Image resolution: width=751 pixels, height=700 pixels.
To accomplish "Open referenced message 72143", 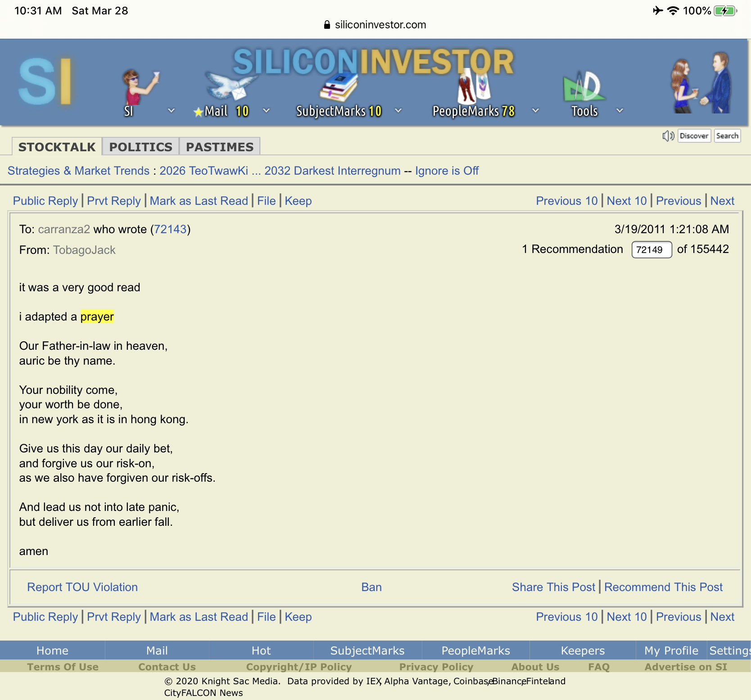I will 170,229.
